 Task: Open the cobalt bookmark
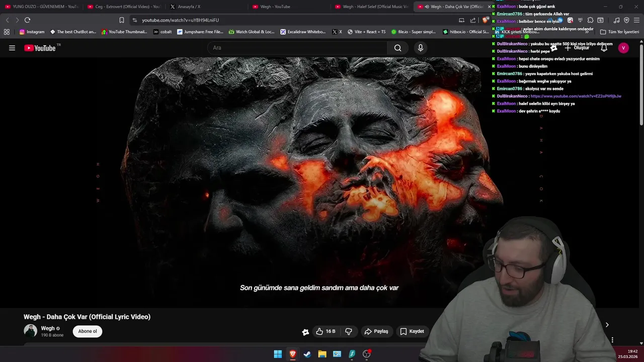point(163,32)
